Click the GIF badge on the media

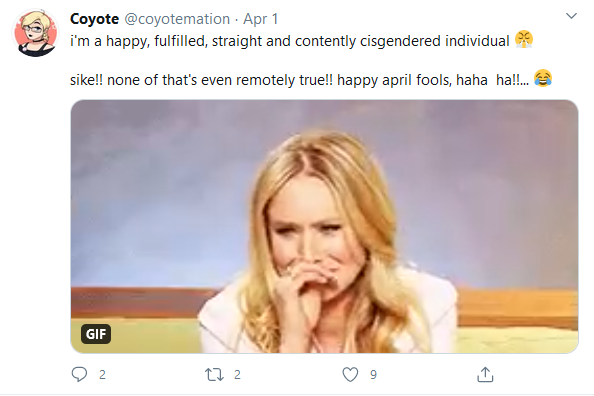click(96, 334)
